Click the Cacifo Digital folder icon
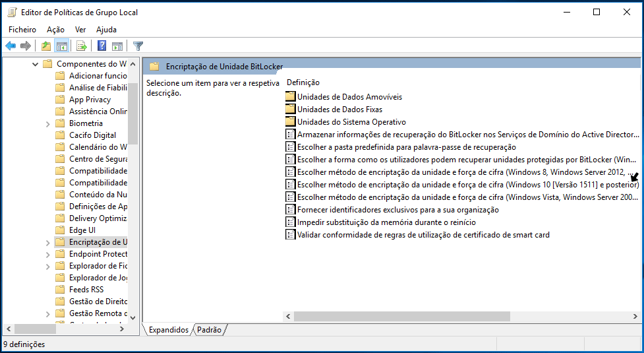Screen dimensions: 644x353 tap(61, 135)
